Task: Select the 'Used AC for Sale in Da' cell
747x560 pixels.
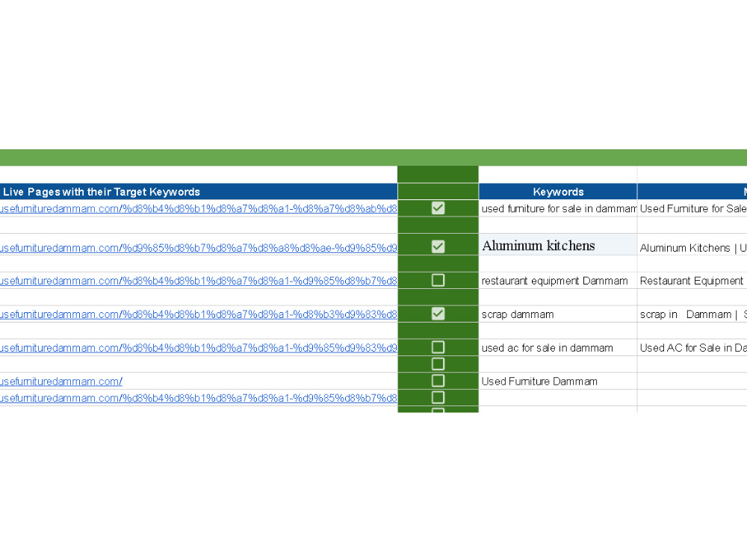Action: 692,348
